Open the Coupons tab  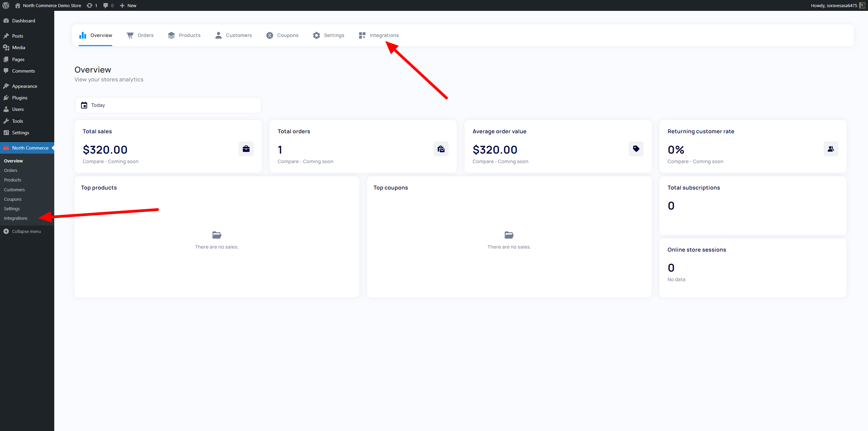(x=282, y=35)
